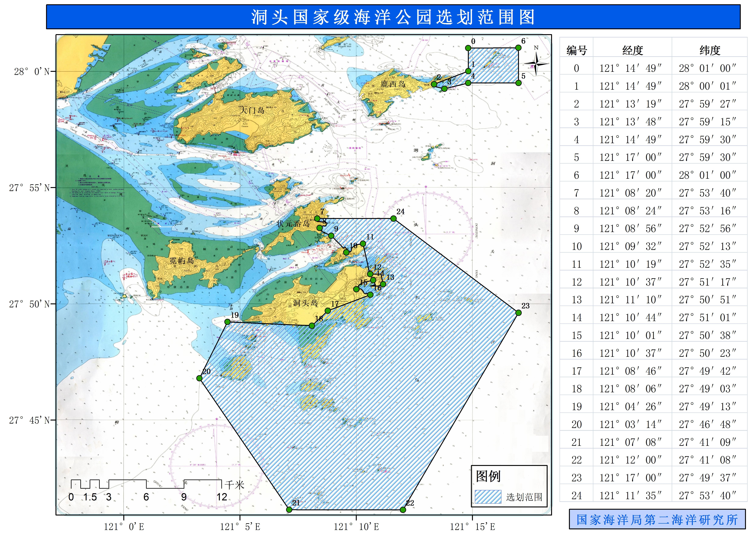The height and width of the screenshot is (535, 756).
Task: Click the 121° 5'E longitude axis label
Action: point(240,526)
